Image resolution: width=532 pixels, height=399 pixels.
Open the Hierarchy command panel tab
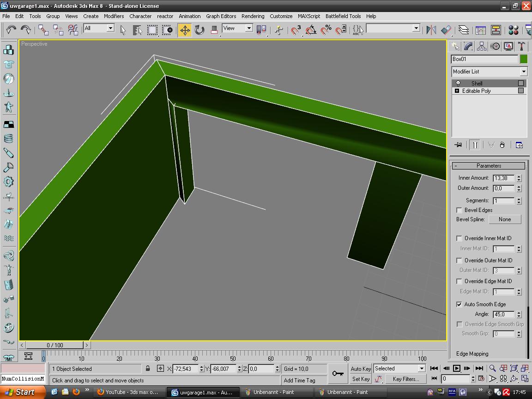coord(482,46)
